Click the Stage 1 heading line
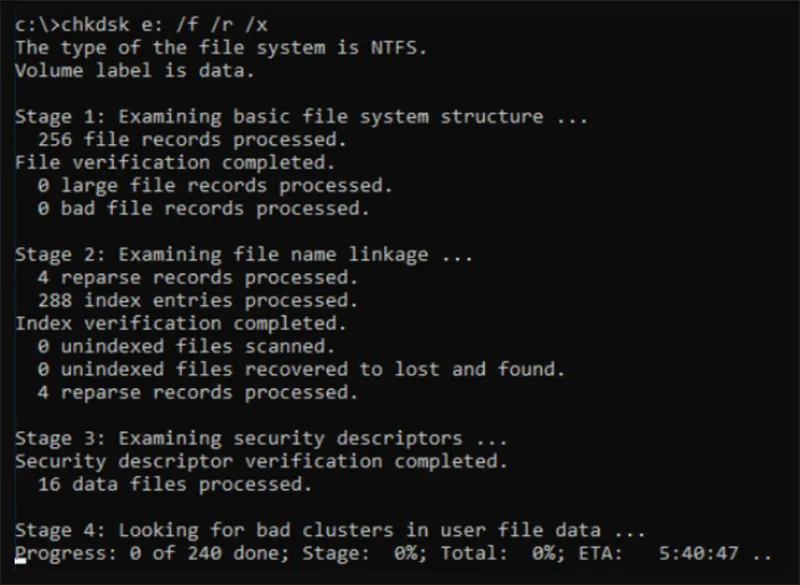Screen dimensions: 800x585 click(x=302, y=117)
